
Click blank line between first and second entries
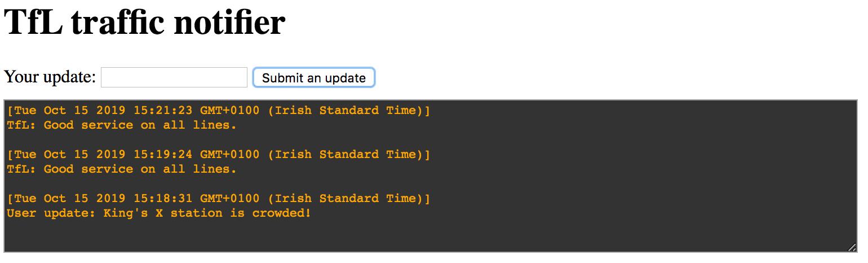coord(428,140)
